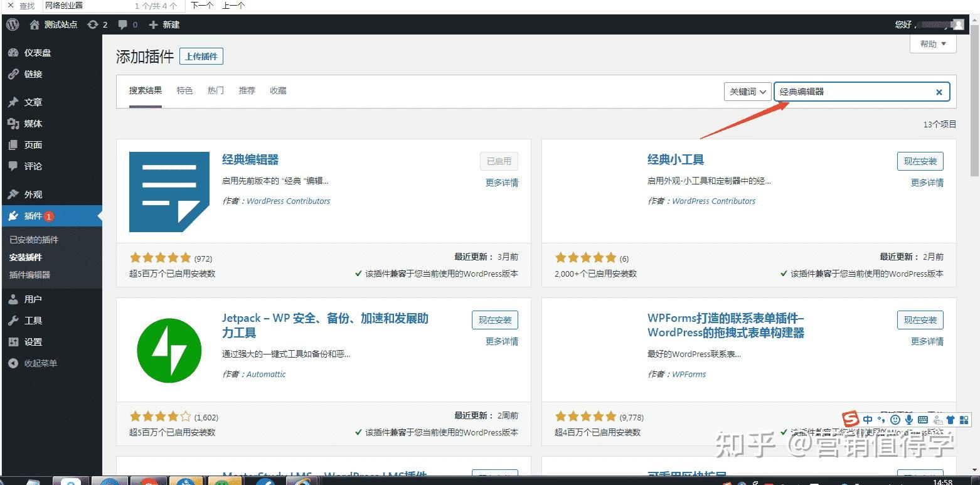Click the 新建 plus item

click(x=164, y=24)
